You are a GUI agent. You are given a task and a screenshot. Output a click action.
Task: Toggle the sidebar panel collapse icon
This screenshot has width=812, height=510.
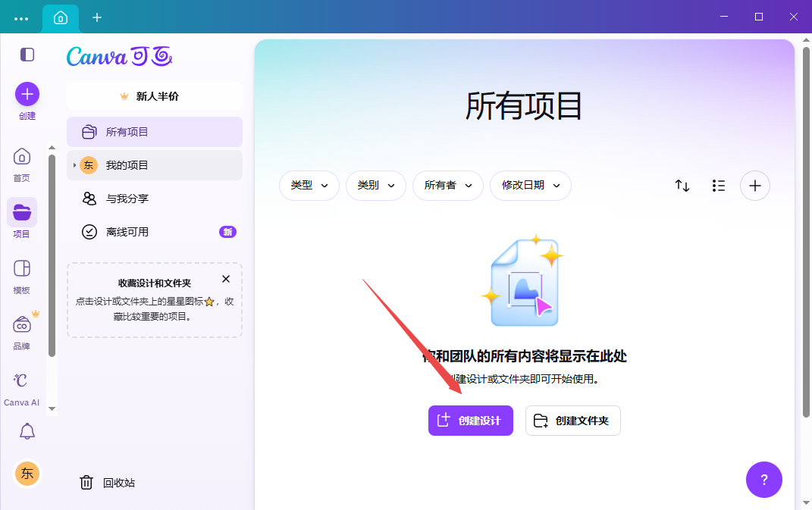coord(27,55)
